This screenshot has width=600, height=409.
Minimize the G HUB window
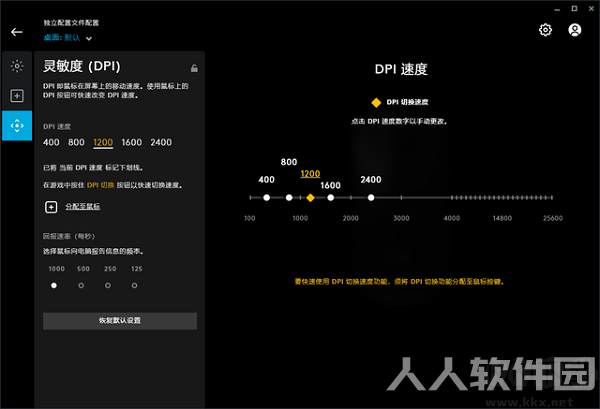[x=557, y=9]
